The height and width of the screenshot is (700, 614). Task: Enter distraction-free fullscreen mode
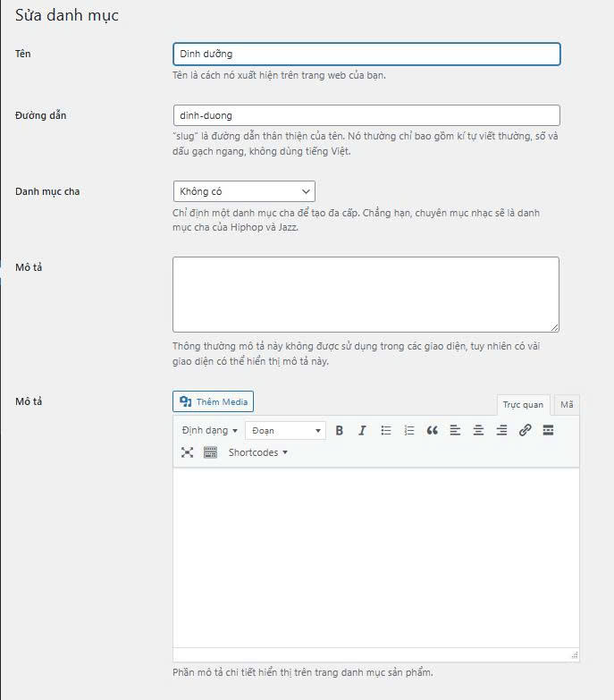tap(187, 453)
